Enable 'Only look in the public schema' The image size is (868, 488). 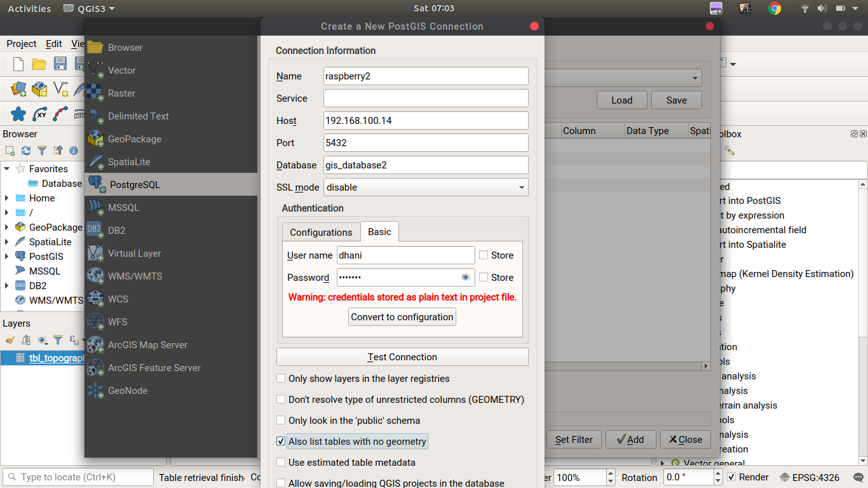[281, 420]
